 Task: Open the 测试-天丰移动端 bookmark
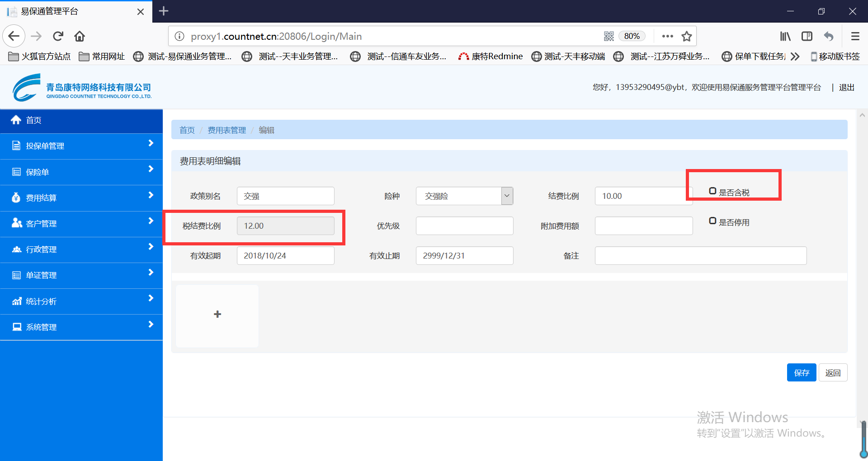569,56
